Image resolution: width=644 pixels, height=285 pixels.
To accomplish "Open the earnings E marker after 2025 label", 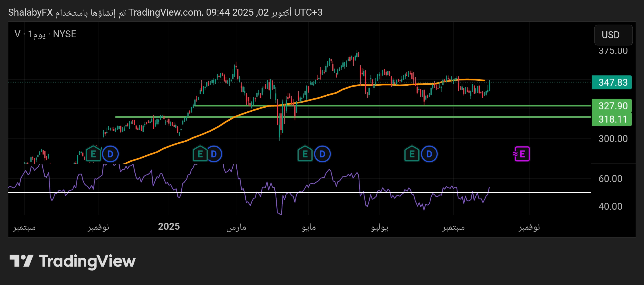I will [x=200, y=154].
